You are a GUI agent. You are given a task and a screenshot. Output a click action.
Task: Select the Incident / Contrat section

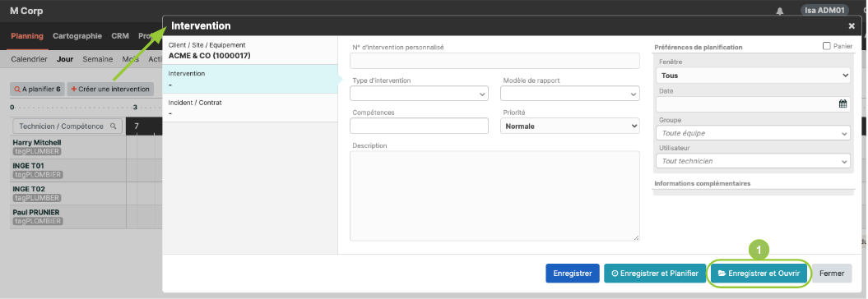click(x=250, y=108)
